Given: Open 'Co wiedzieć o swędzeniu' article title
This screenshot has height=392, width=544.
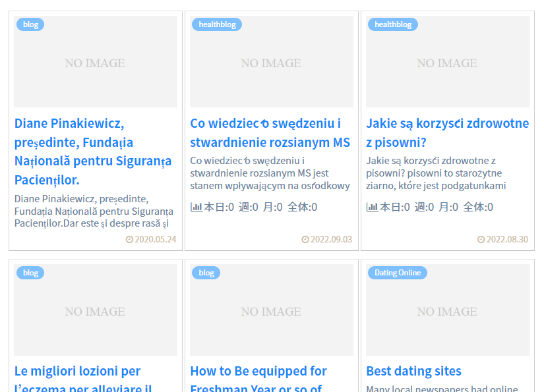Looking at the screenshot, I should (270, 133).
